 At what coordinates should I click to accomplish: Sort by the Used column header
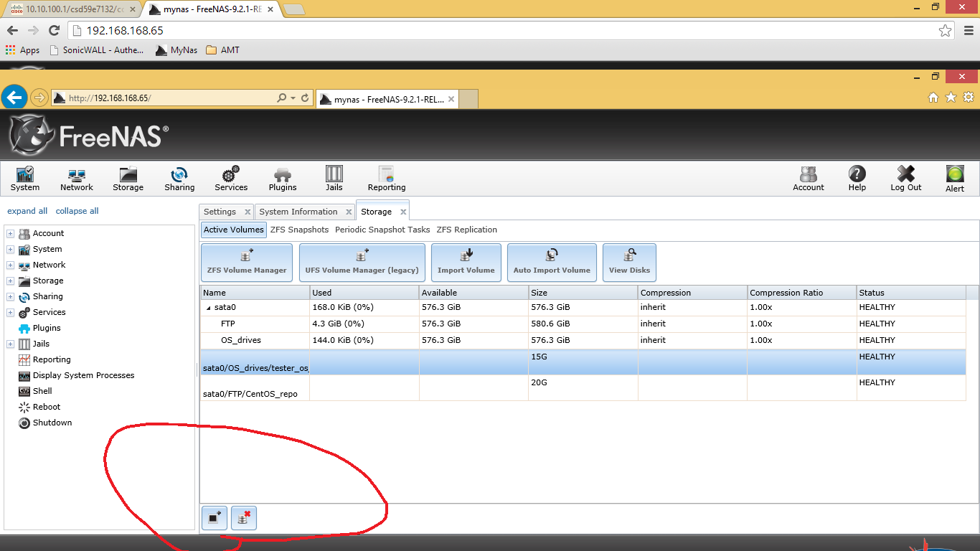[x=364, y=293]
